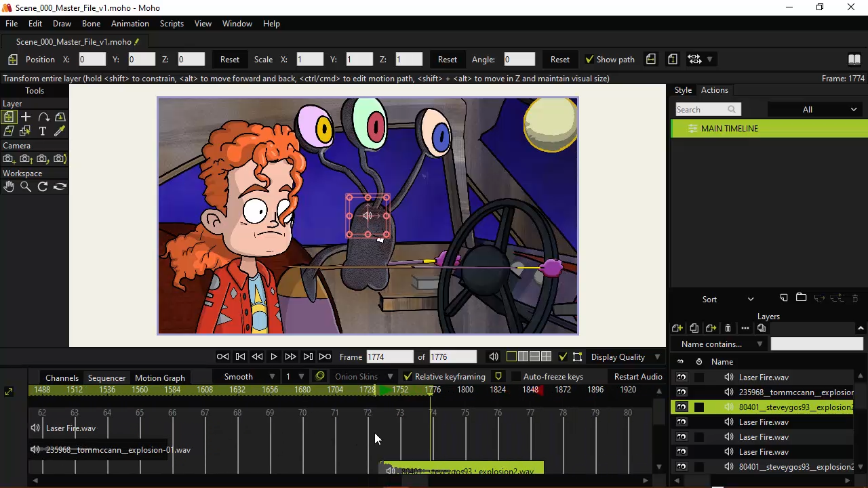Viewport: 868px width, 488px height.
Task: Click the Restart Audio button
Action: coord(637,377)
